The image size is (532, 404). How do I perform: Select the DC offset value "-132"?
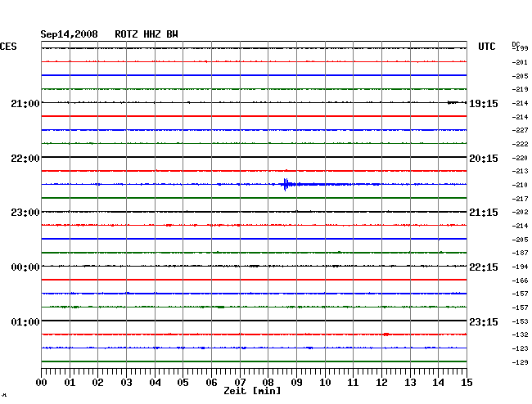(520, 334)
